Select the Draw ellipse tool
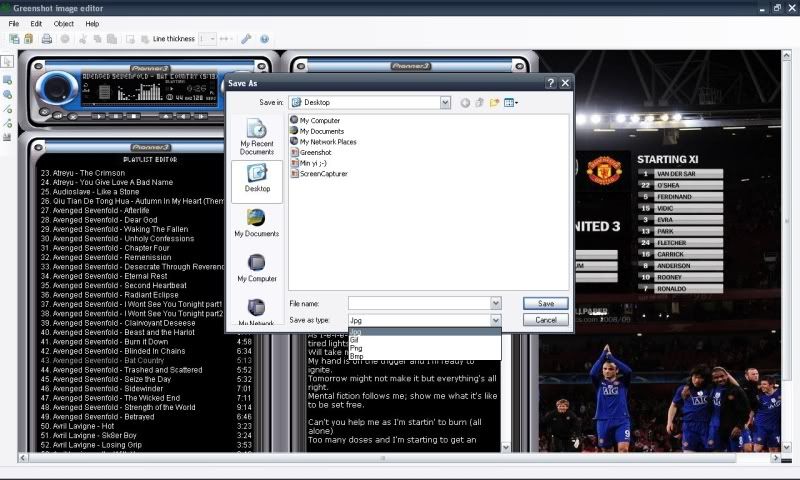The width and height of the screenshot is (800, 480). point(7,94)
